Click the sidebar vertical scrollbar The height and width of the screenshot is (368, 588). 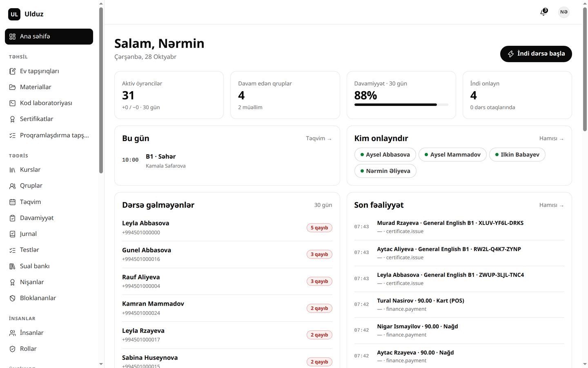tap(101, 90)
